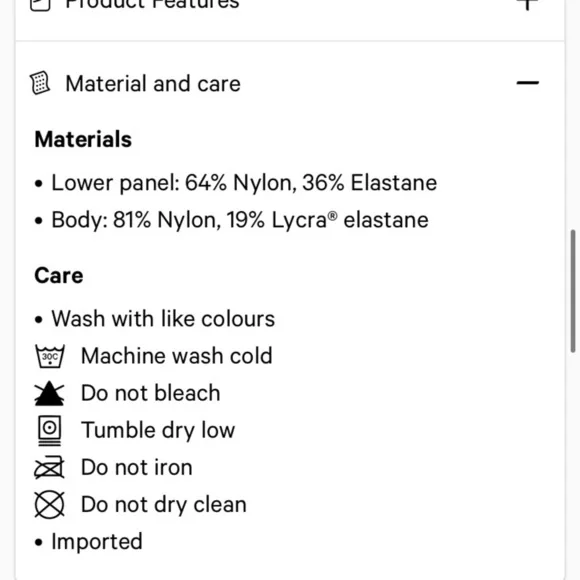Screen dimensions: 580x580
Task: Click Do not dry clean label
Action: 164,505
